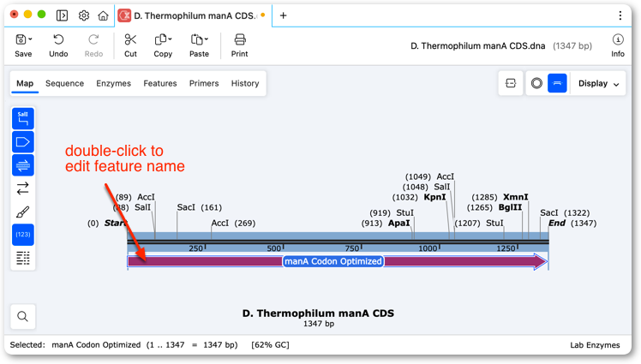The width and height of the screenshot is (641, 364).
Task: Open the Display dropdown menu
Action: [x=598, y=83]
